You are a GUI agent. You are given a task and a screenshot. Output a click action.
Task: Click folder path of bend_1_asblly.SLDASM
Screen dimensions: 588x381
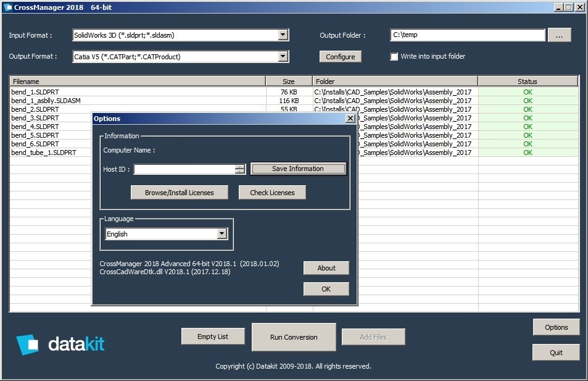(392, 101)
